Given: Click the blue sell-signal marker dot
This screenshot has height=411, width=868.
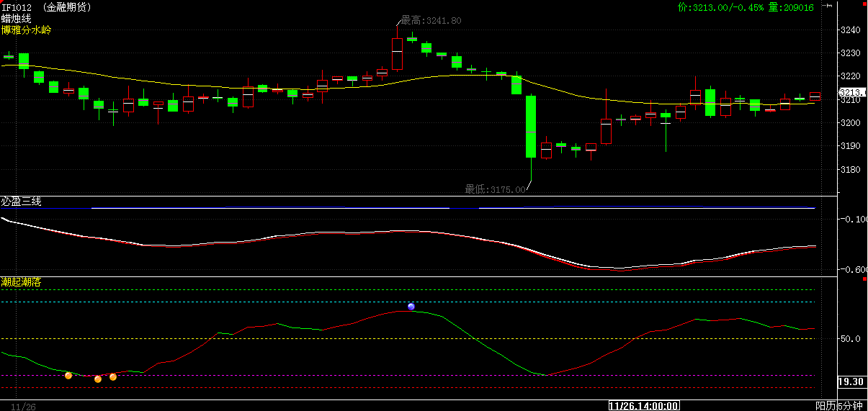Looking at the screenshot, I should (x=411, y=307).
